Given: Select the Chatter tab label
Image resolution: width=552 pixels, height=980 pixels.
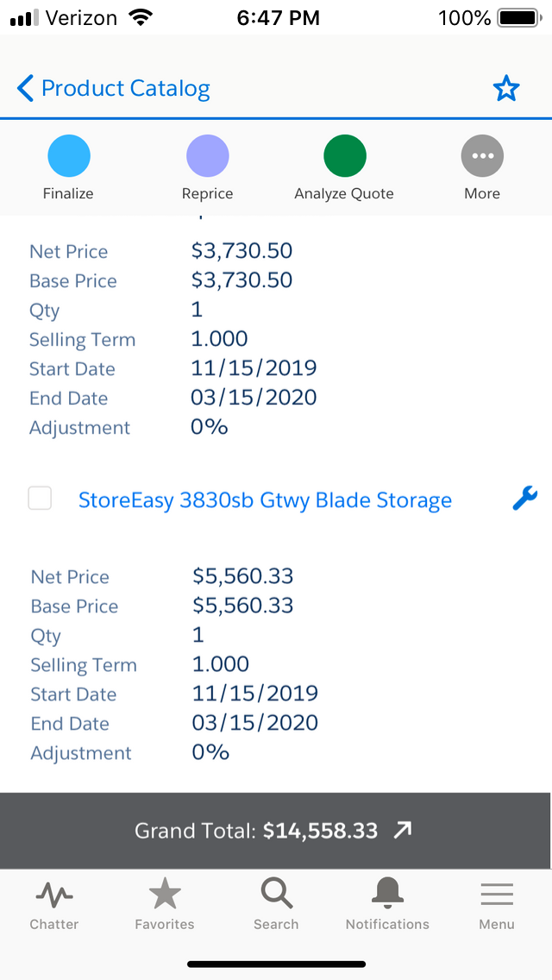Looking at the screenshot, I should (53, 924).
